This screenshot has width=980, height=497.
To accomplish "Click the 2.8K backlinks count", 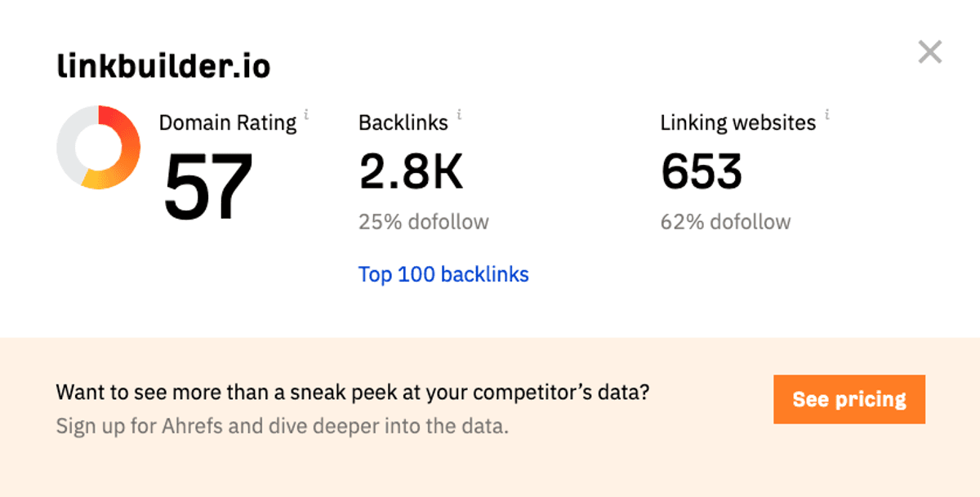I will point(411,171).
